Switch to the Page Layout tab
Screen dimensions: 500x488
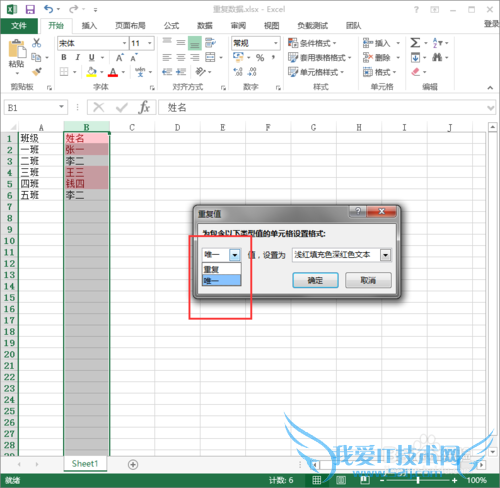coord(130,26)
